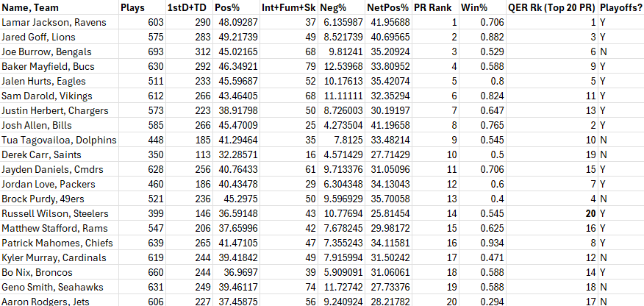
Task: Click Neg% value 7.8125
Action: pyautogui.click(x=342, y=140)
